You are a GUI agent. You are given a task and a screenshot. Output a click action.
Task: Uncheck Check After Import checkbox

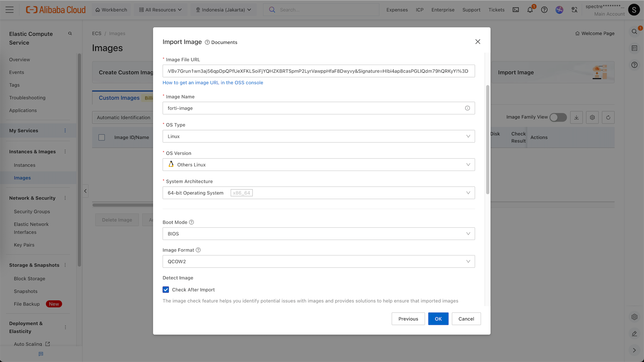tap(166, 290)
